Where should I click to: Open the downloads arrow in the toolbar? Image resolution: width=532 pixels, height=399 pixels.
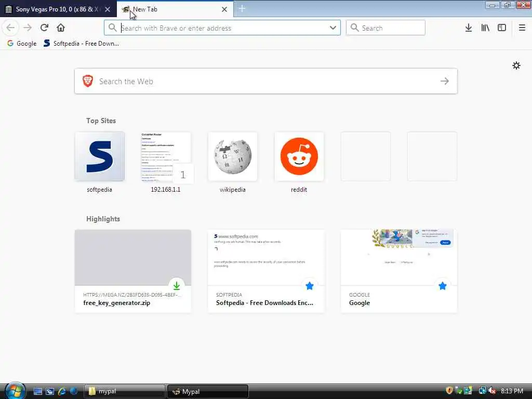[x=469, y=28]
